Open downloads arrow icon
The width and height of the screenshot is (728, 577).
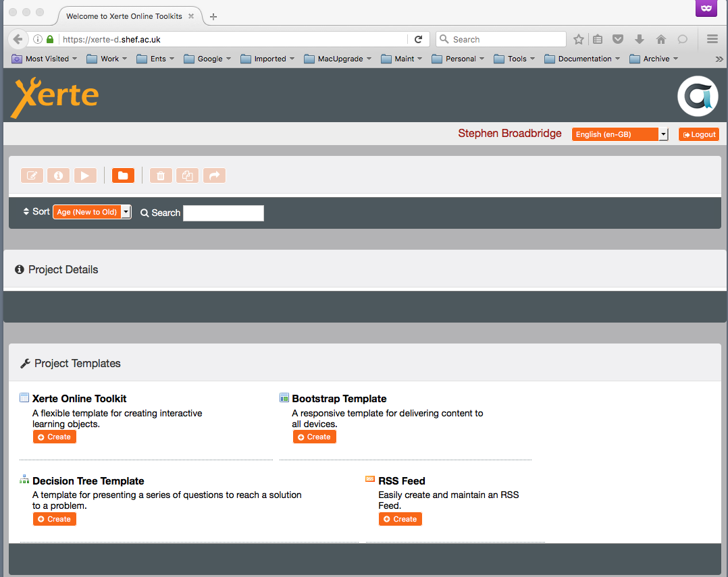(640, 39)
